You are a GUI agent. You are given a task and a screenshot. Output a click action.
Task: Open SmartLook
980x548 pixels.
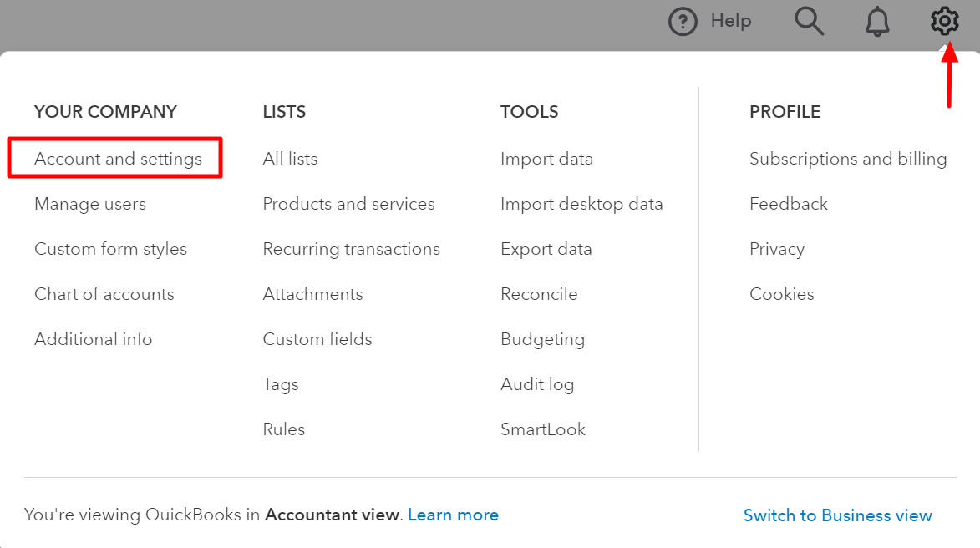(543, 429)
